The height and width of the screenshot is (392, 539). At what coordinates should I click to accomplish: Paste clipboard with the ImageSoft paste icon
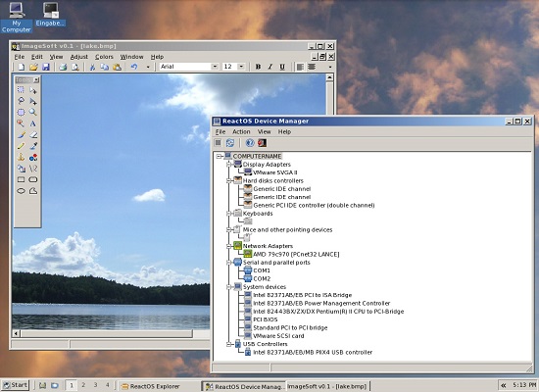(x=117, y=67)
